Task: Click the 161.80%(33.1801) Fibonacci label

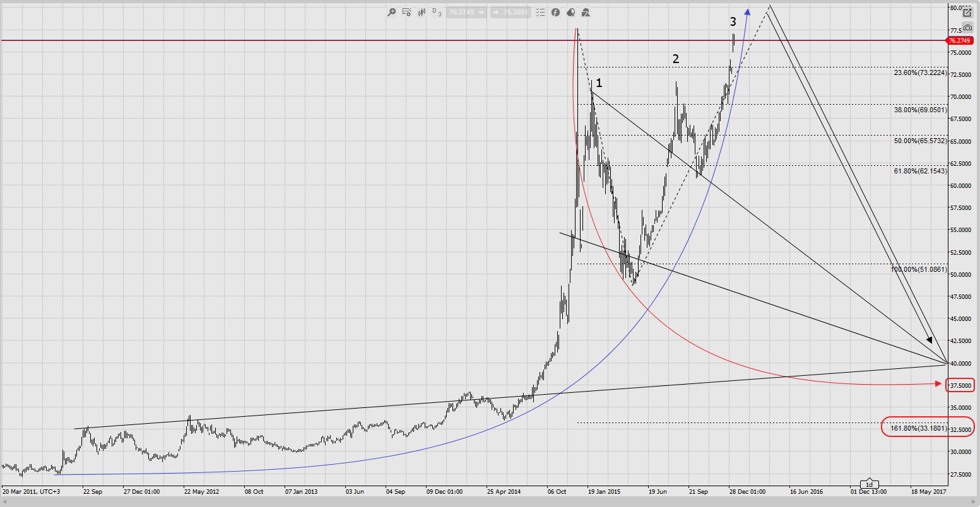Action: [919, 429]
